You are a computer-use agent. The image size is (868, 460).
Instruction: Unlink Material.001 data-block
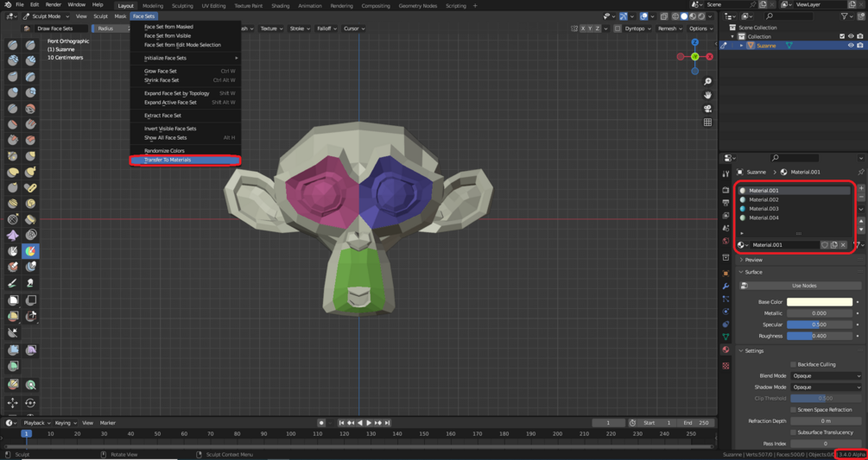click(x=843, y=244)
